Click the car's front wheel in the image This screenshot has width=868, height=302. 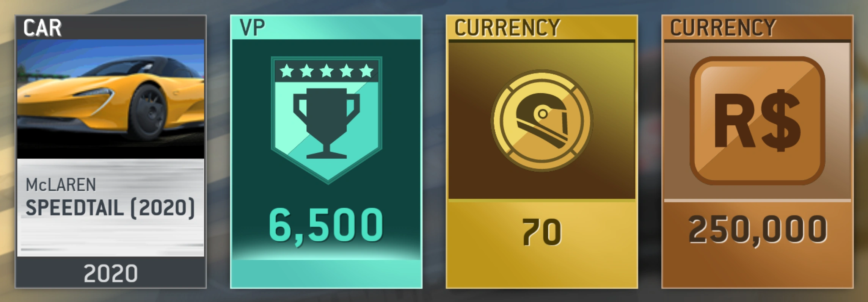(x=149, y=113)
